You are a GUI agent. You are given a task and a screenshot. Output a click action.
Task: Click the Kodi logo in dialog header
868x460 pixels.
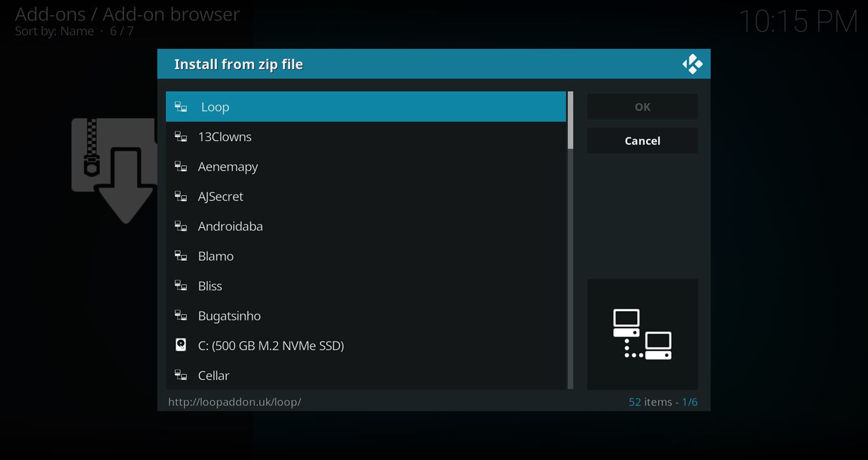click(692, 64)
